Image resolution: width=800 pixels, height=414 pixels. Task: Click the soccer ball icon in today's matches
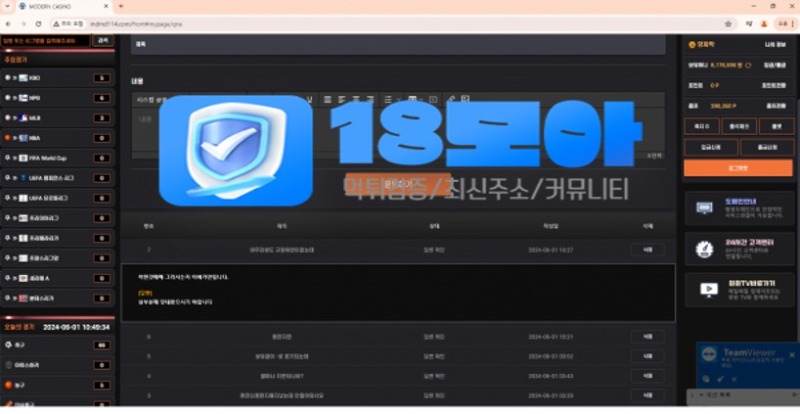[x=8, y=346]
